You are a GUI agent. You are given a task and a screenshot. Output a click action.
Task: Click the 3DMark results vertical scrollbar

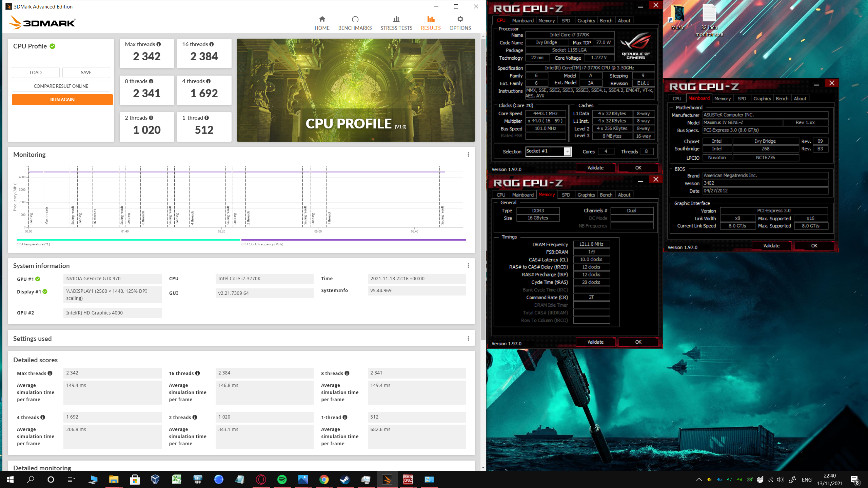(483, 190)
